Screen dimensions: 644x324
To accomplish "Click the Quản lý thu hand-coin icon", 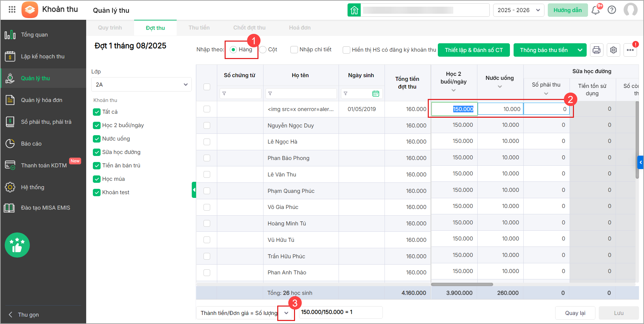I will pos(10,78).
